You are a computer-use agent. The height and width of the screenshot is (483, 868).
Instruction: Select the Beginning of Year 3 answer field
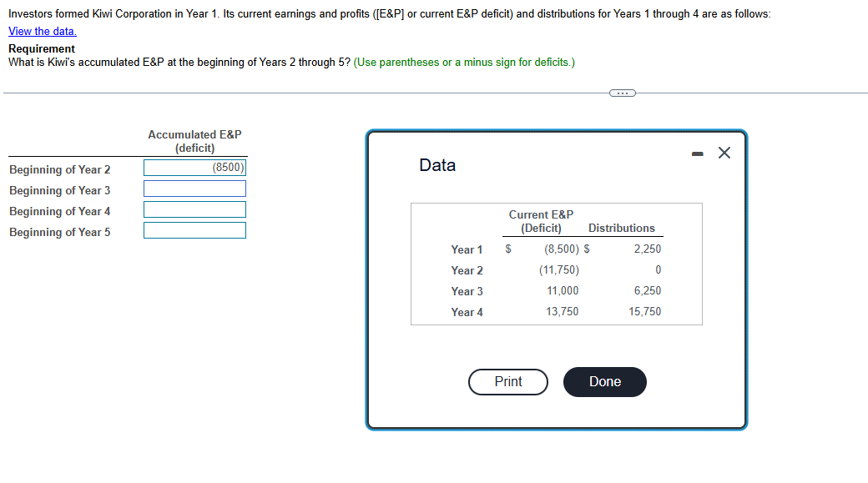pos(194,189)
